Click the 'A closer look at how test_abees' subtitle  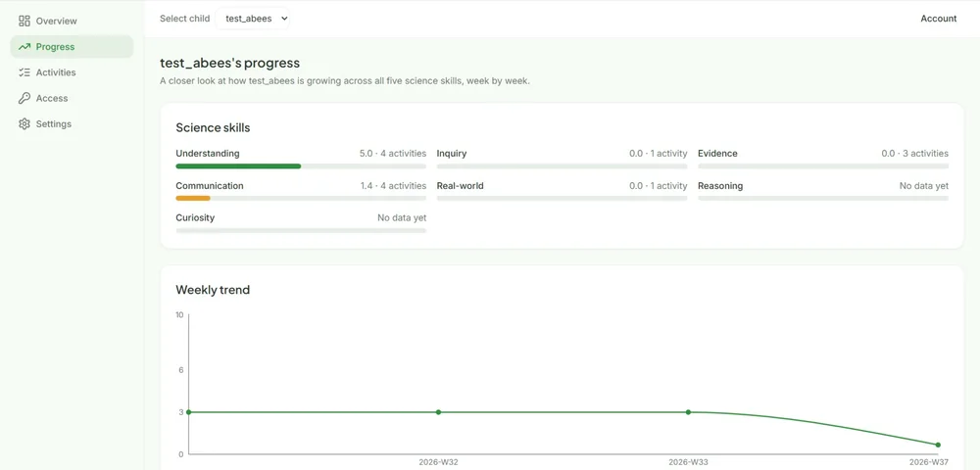click(345, 81)
